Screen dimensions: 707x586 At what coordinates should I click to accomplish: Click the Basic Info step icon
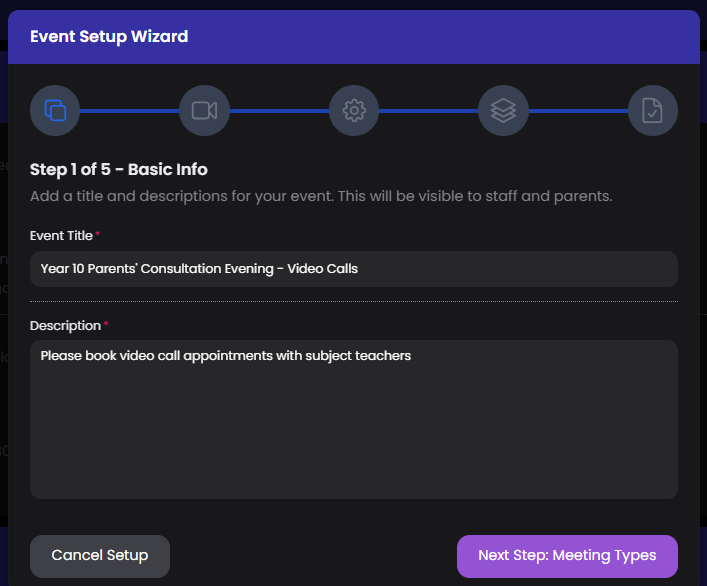[55, 110]
